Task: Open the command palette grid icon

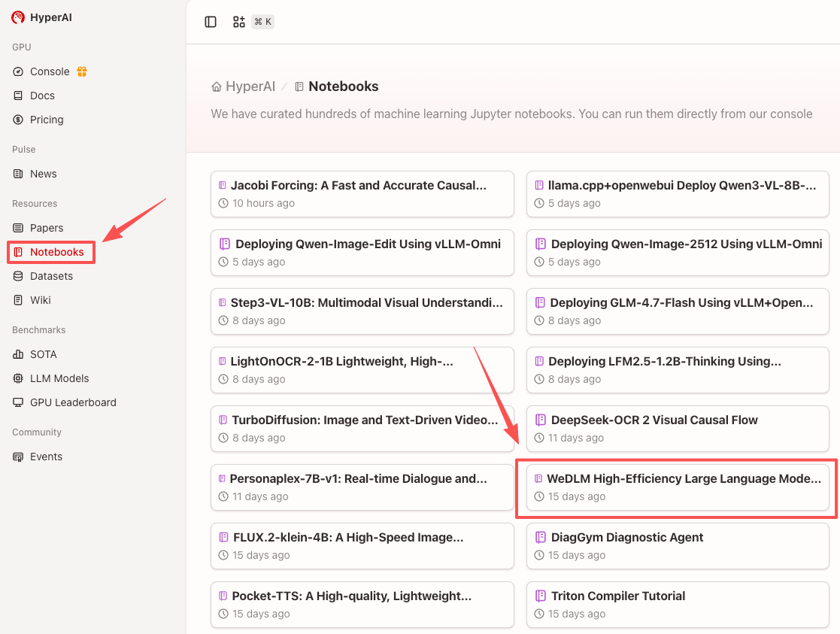Action: click(x=239, y=22)
